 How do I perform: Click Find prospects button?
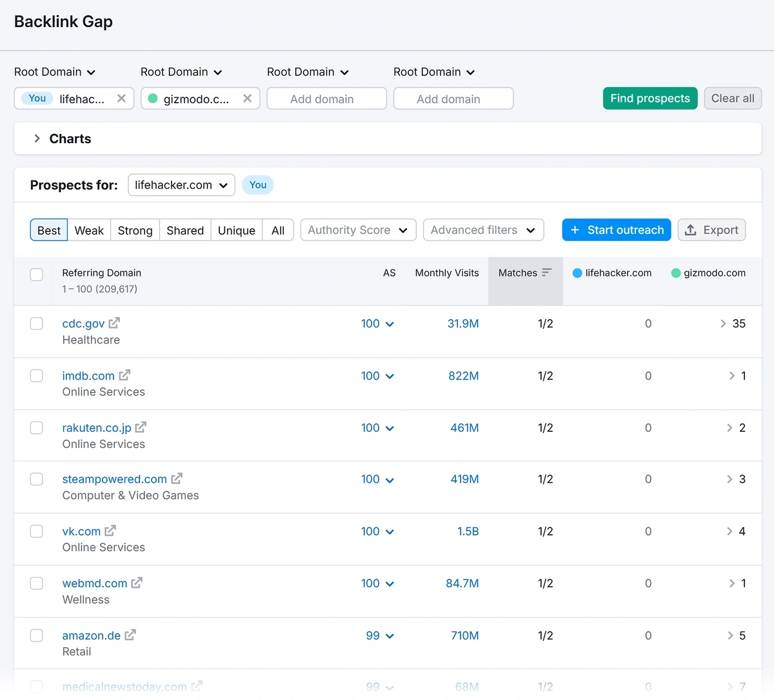tap(650, 98)
